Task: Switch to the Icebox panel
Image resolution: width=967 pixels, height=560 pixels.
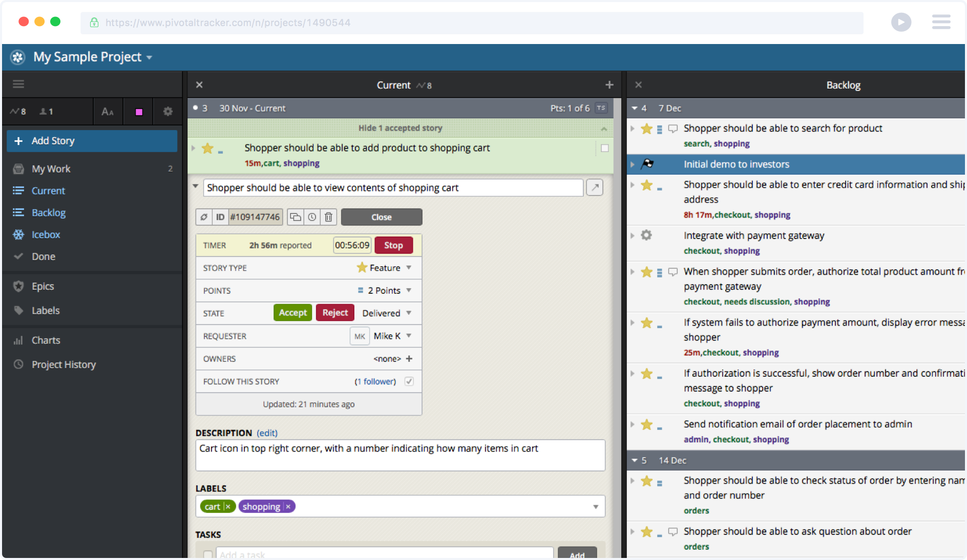Action: (x=46, y=234)
